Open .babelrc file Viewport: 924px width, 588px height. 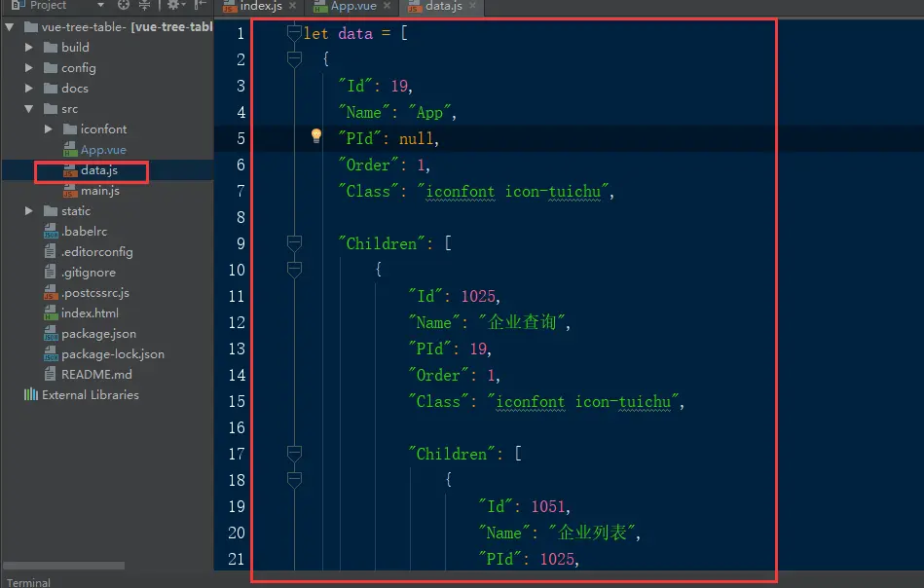click(85, 232)
